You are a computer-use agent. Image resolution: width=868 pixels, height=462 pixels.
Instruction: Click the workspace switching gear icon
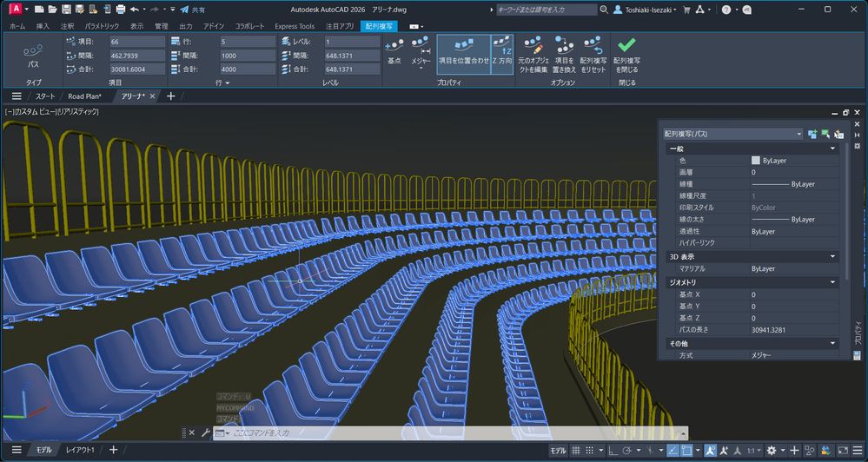pyautogui.click(x=772, y=451)
